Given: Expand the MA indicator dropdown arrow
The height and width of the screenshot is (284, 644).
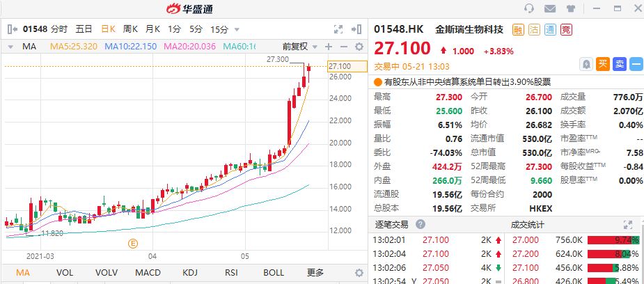Looking at the screenshot, I should click(10, 47).
